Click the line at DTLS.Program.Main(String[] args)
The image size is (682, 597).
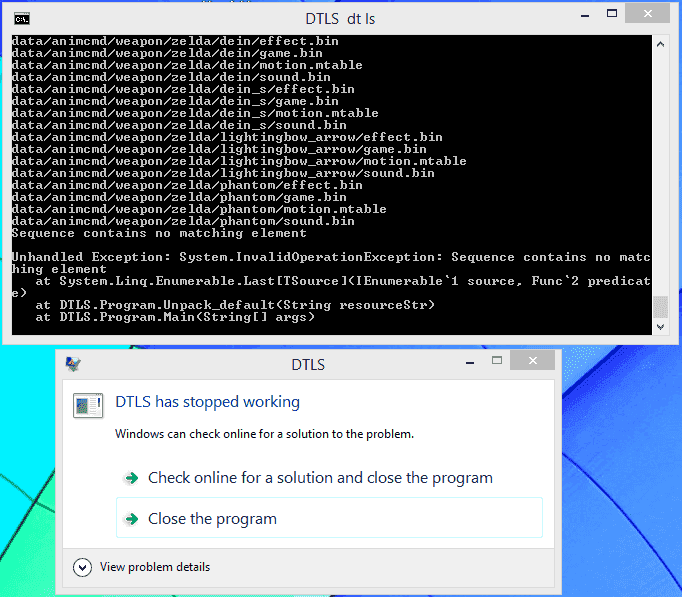pyautogui.click(x=175, y=317)
